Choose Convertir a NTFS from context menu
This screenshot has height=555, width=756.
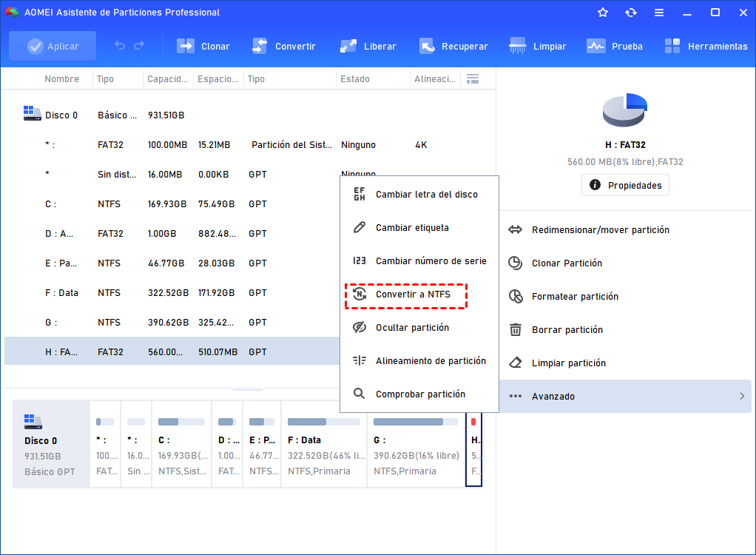[x=413, y=295]
